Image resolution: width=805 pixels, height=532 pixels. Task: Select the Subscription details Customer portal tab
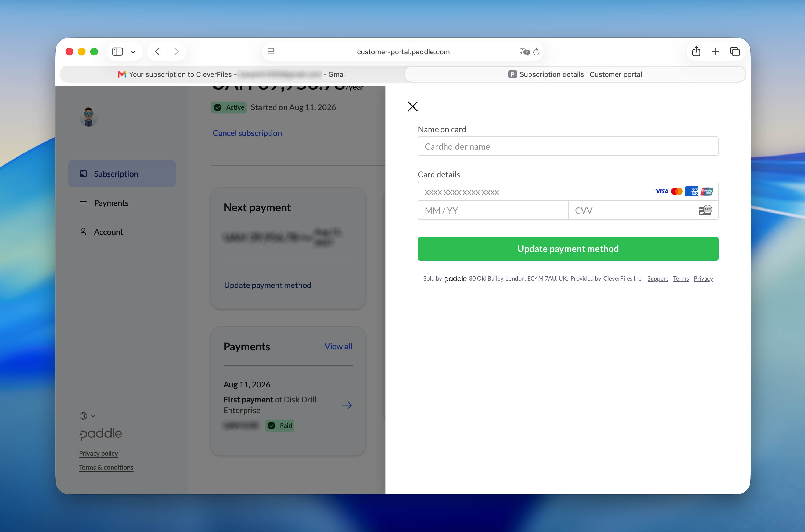(x=575, y=74)
